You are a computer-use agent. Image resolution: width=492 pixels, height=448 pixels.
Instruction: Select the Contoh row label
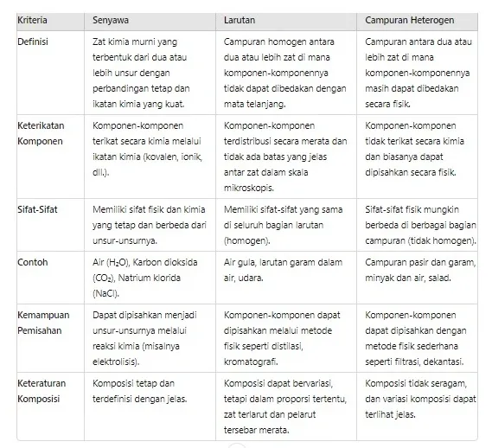[x=32, y=262]
